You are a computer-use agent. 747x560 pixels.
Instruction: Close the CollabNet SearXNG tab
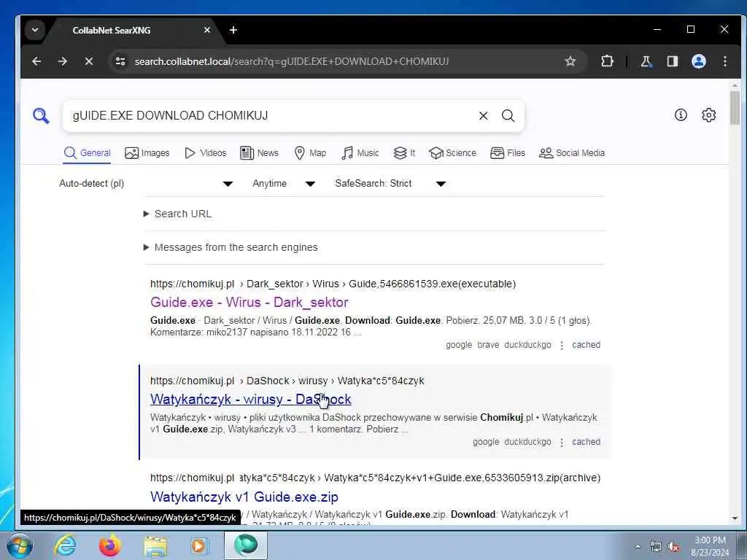(x=206, y=30)
